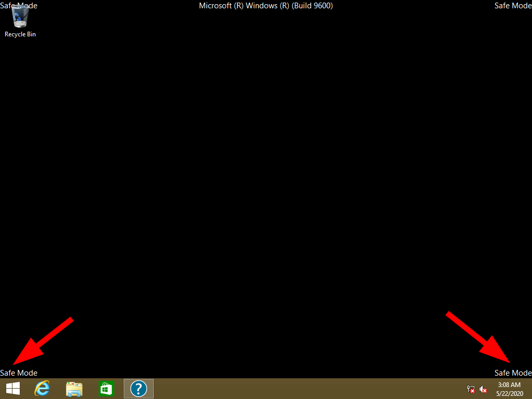Open File Explorer from taskbar
The height and width of the screenshot is (399, 532).
[x=74, y=389]
